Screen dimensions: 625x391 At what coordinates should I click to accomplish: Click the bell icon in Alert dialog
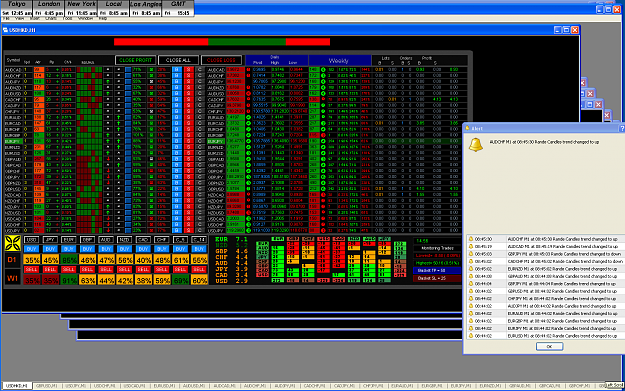[476, 144]
